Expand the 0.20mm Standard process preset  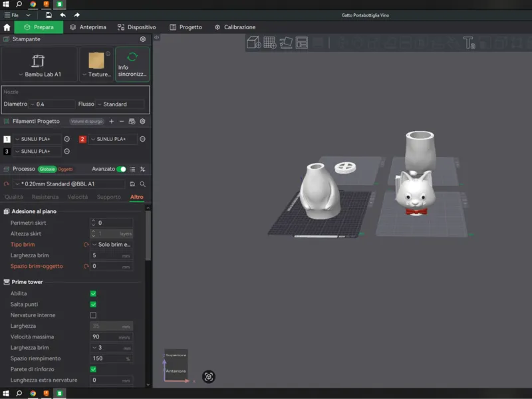click(x=69, y=184)
